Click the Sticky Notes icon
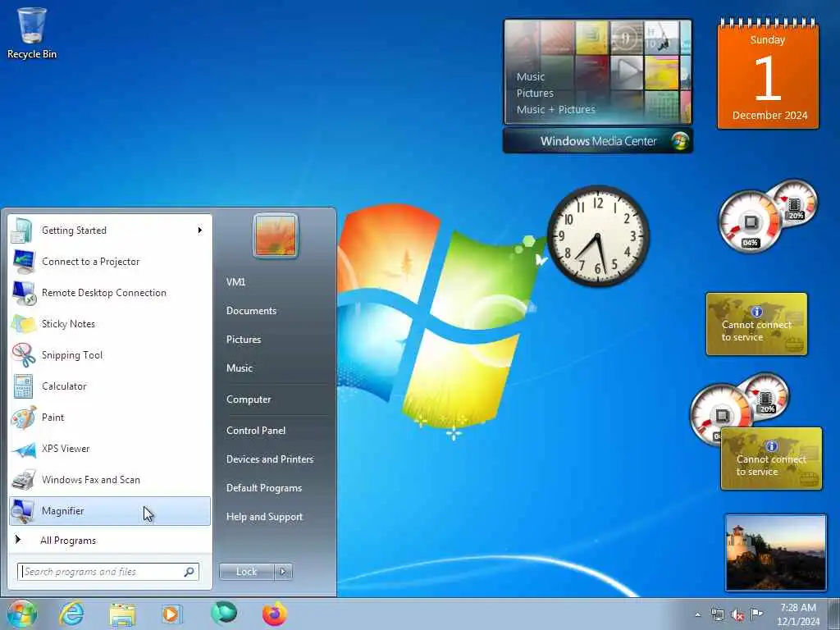 pos(23,323)
